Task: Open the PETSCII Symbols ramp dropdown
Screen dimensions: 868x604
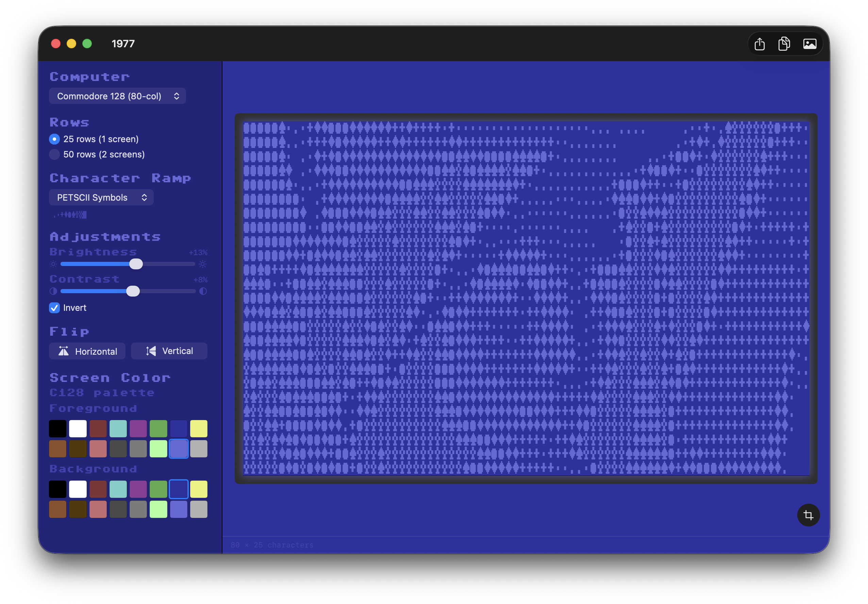Action: [x=101, y=197]
